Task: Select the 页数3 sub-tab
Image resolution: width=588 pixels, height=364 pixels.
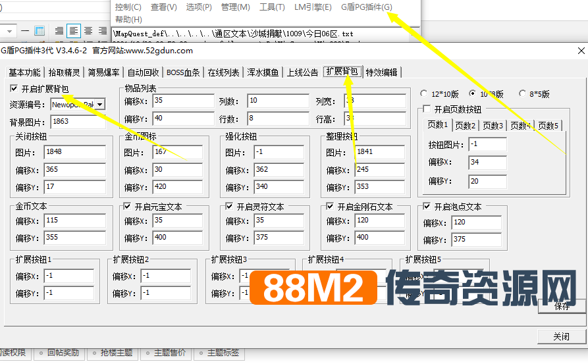Action: coord(493,126)
